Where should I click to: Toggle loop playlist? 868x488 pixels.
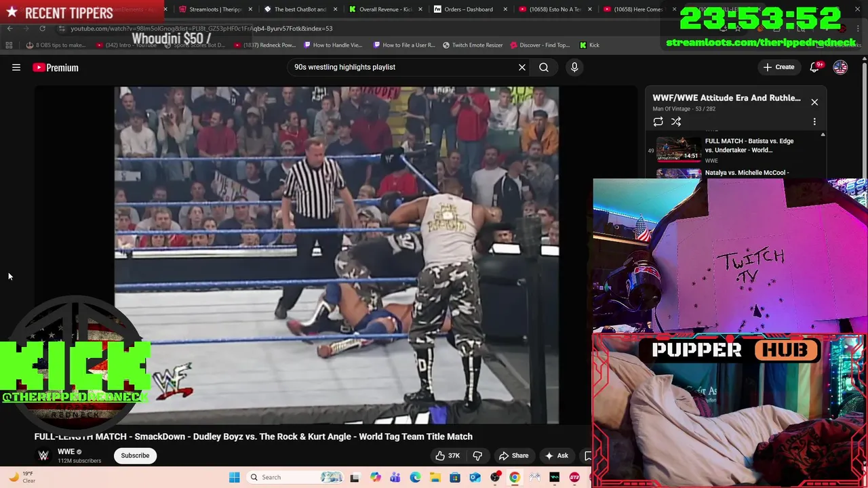(658, 121)
